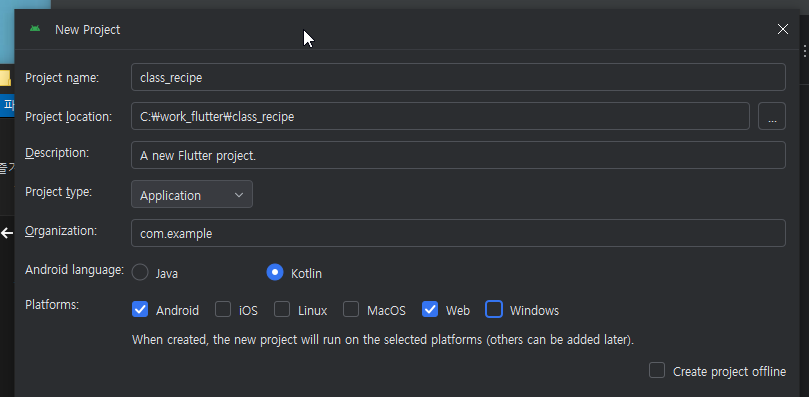Close the New Project dialog
Screen dimensions: 809x397
pyautogui.click(x=783, y=29)
